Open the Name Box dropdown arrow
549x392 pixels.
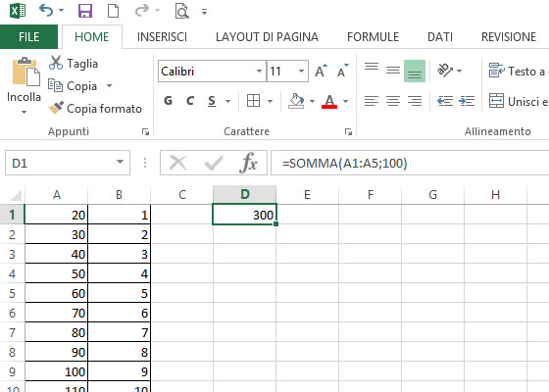120,162
